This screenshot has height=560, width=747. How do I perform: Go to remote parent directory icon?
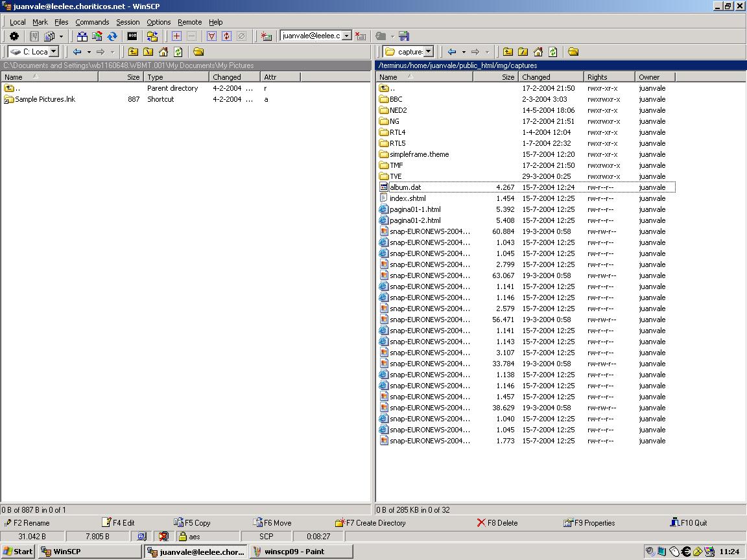[508, 52]
